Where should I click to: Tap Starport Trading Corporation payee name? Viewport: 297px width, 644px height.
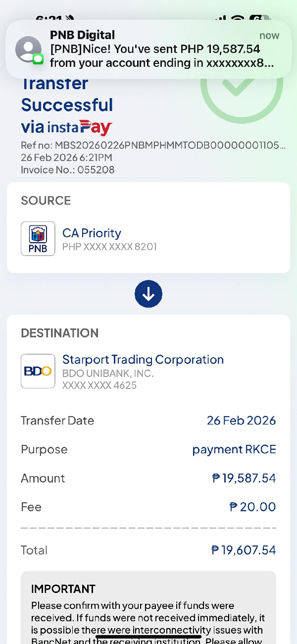click(143, 360)
